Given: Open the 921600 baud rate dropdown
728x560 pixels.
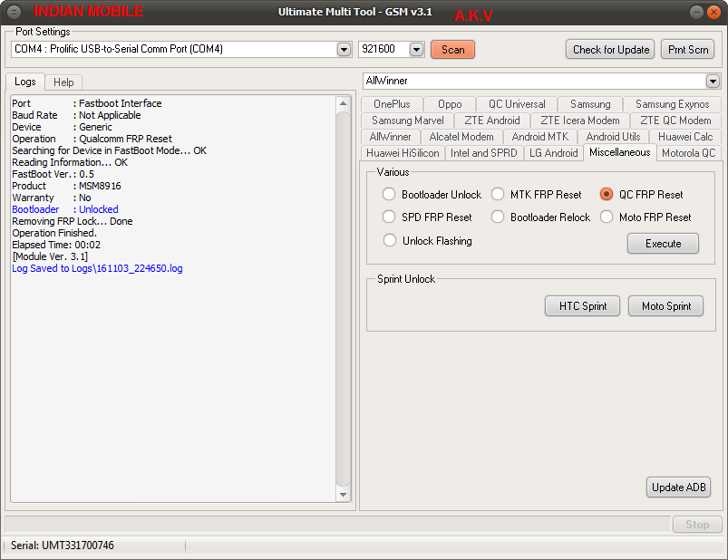Looking at the screenshot, I should [x=416, y=50].
